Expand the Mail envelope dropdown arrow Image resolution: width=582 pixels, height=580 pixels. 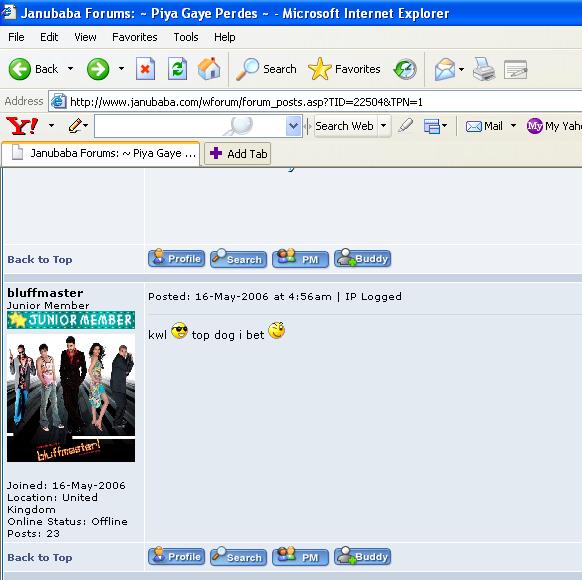tap(461, 69)
